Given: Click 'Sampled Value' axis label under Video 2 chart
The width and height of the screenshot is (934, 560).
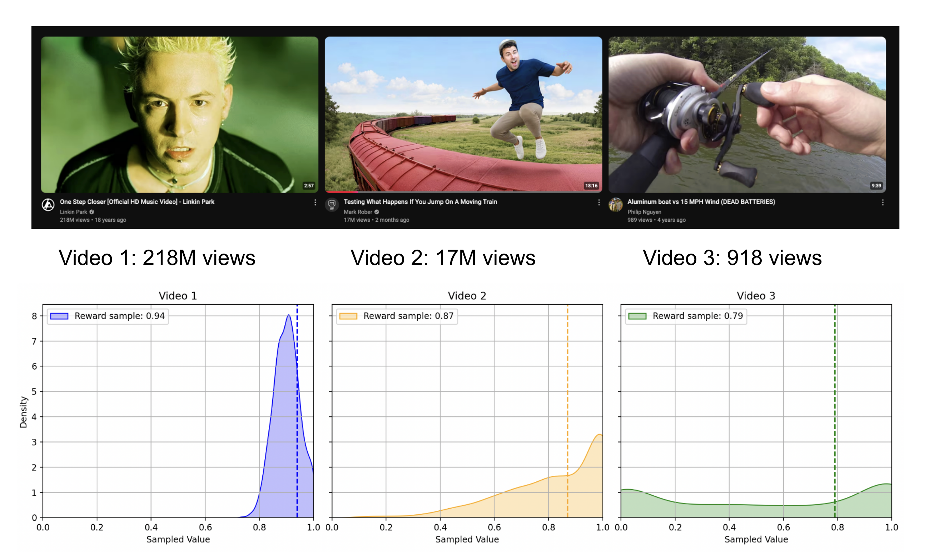Looking at the screenshot, I should 467,540.
